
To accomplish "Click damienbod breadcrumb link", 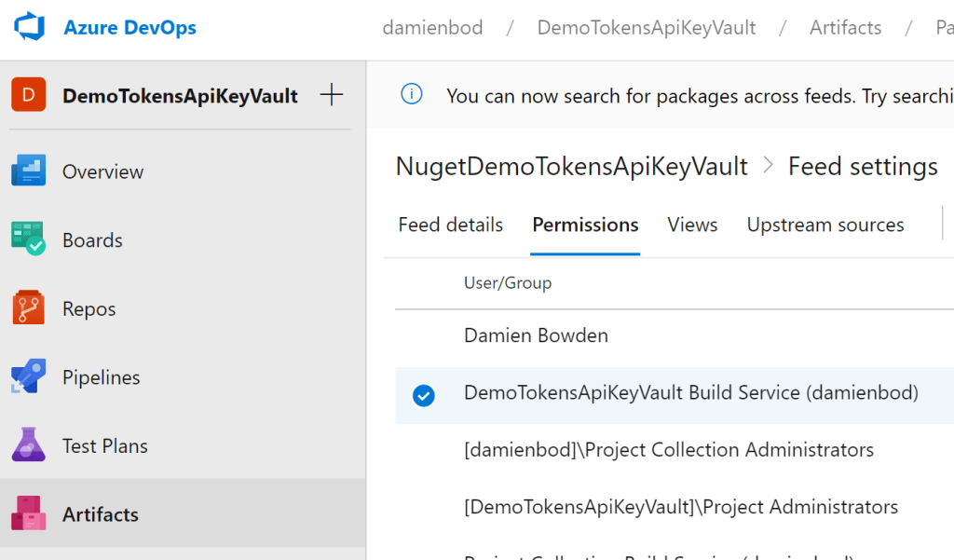I will coord(432,27).
